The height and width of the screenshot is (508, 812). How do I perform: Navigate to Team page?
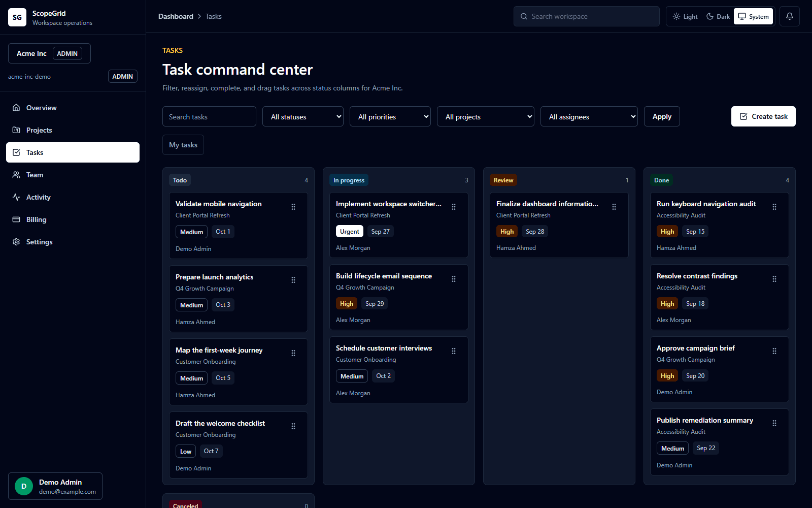pos(73,175)
